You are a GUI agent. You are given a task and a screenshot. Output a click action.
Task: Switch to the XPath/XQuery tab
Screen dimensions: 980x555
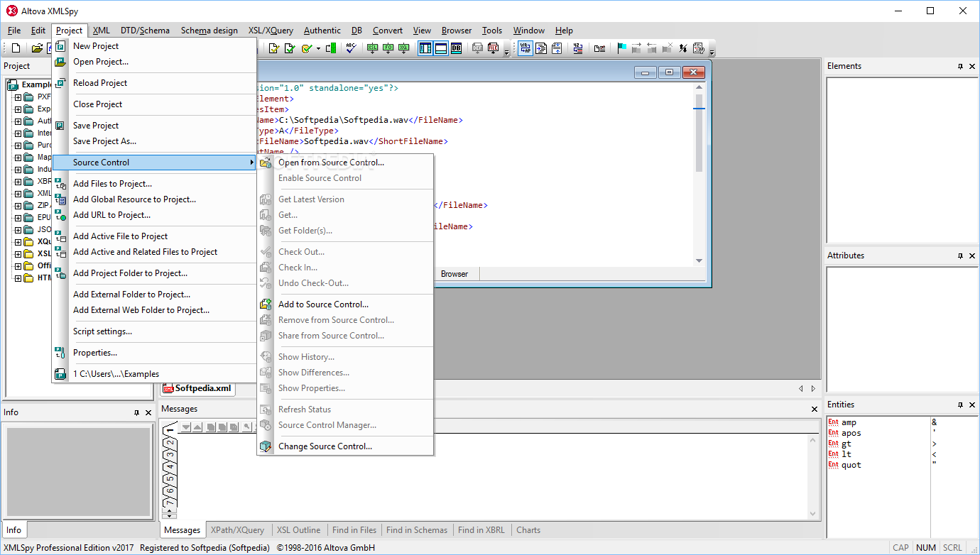237,530
